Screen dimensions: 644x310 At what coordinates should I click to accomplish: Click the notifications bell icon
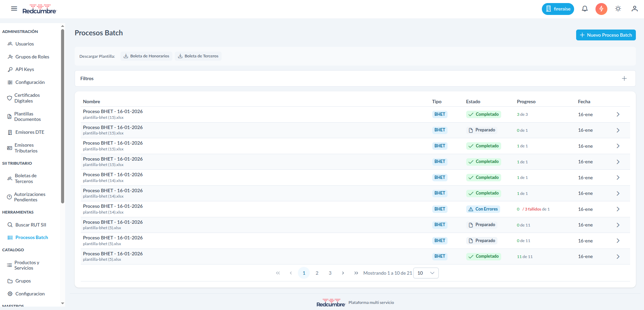coord(585,9)
